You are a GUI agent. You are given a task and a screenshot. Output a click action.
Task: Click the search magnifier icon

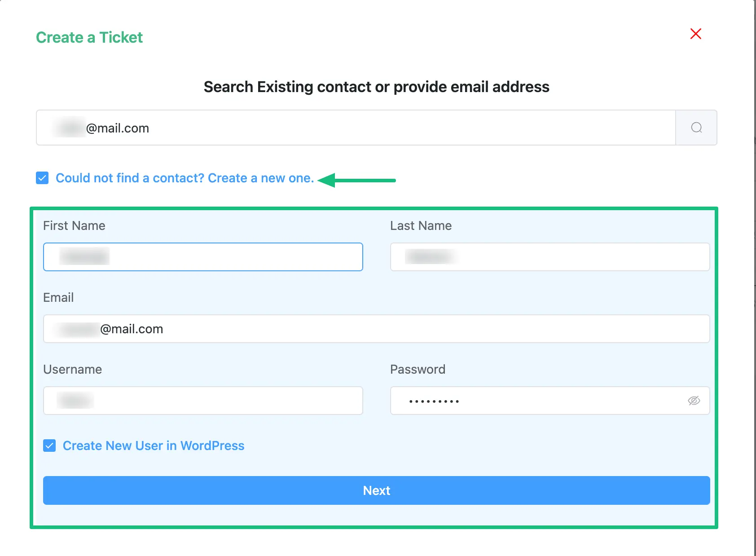[696, 128]
